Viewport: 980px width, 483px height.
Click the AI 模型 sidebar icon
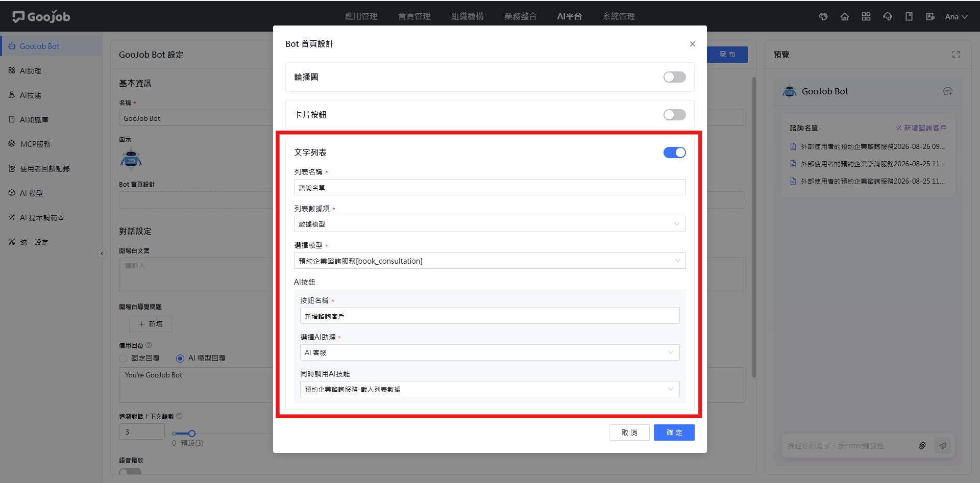pyautogui.click(x=12, y=193)
